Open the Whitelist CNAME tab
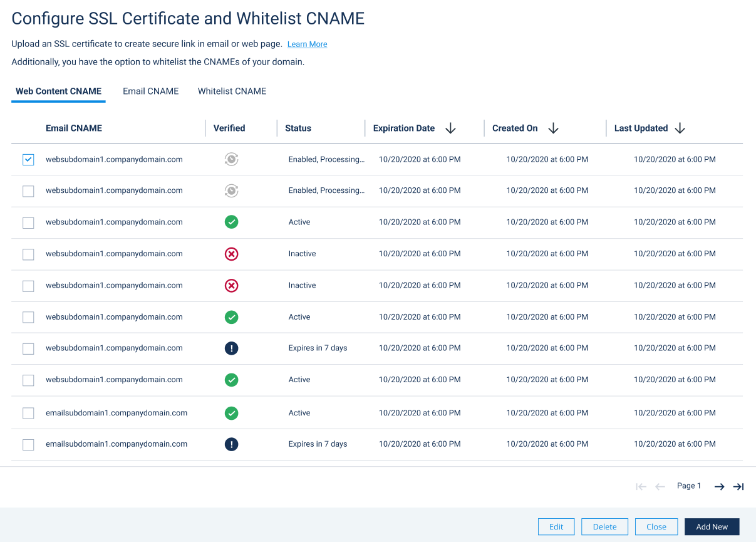Image resolution: width=756 pixels, height=542 pixels. coord(232,91)
